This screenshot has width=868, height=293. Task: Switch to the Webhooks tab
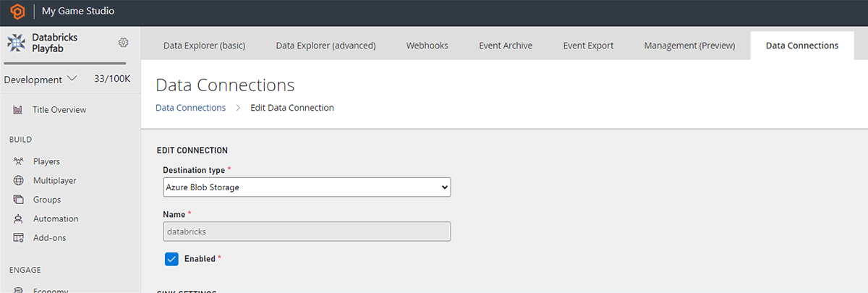(x=427, y=46)
